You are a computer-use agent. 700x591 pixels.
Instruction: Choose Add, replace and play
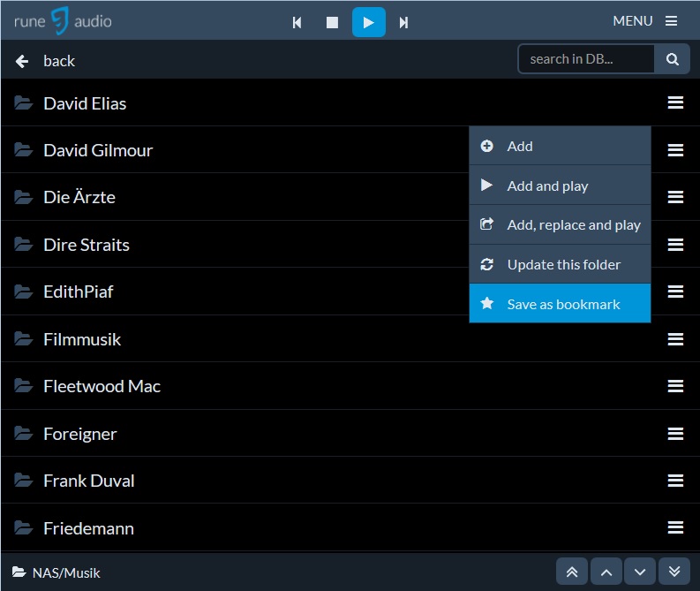click(x=560, y=224)
